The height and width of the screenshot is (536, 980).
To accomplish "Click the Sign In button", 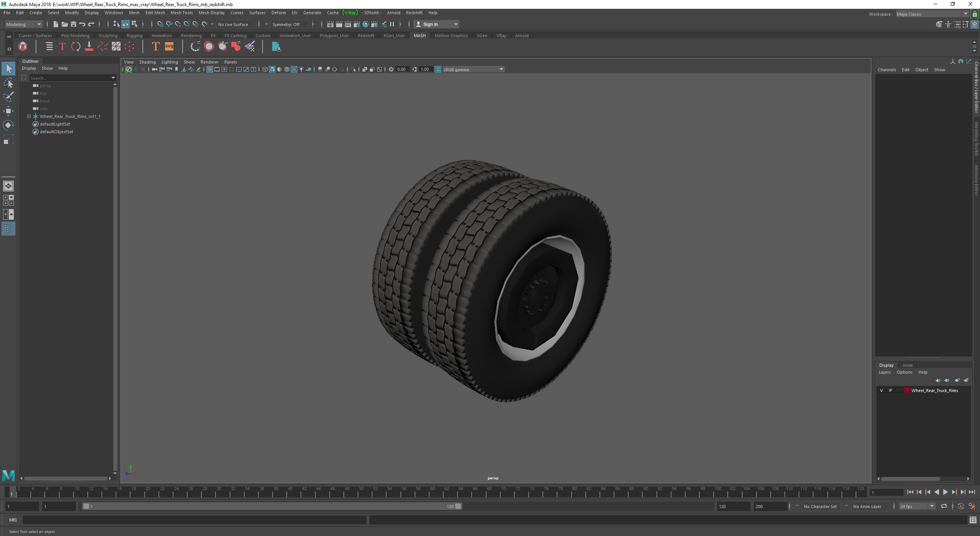I will click(430, 24).
